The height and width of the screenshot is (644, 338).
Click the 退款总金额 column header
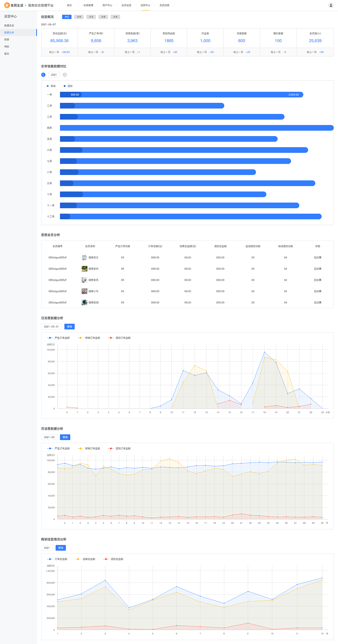tap(220, 246)
